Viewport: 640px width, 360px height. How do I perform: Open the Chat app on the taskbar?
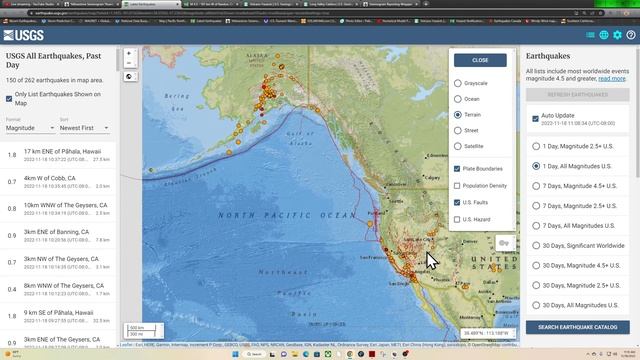(284, 354)
